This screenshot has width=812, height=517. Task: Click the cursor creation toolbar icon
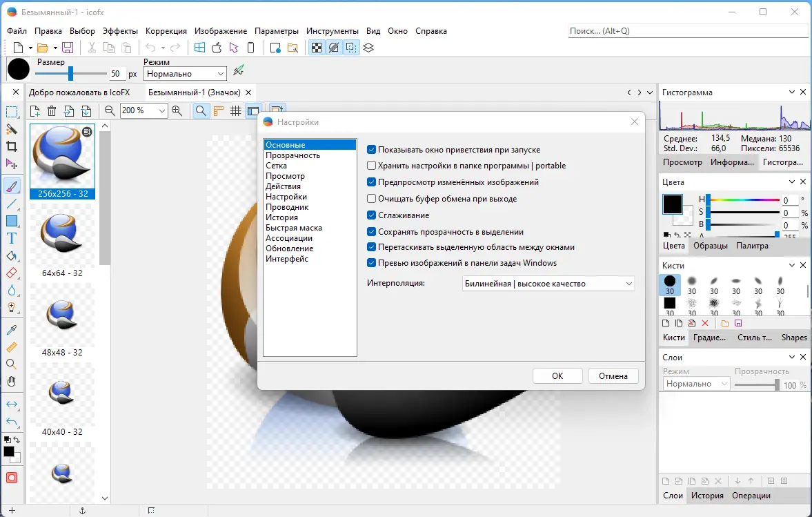(x=234, y=48)
